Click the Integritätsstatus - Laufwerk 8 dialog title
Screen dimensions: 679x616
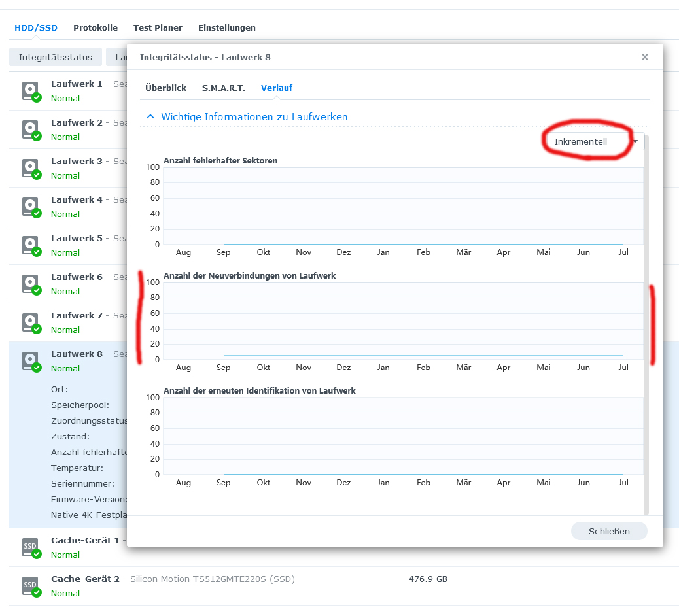pyautogui.click(x=205, y=57)
